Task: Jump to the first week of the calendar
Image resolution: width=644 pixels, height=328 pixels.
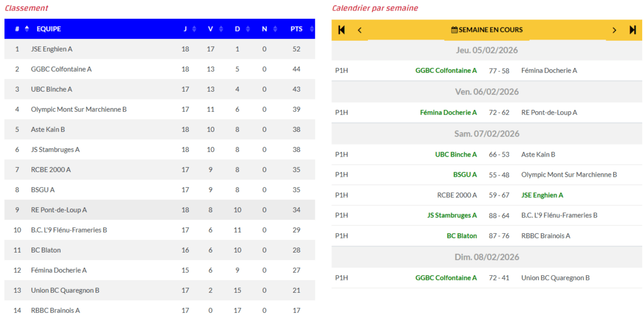Action: [x=341, y=30]
